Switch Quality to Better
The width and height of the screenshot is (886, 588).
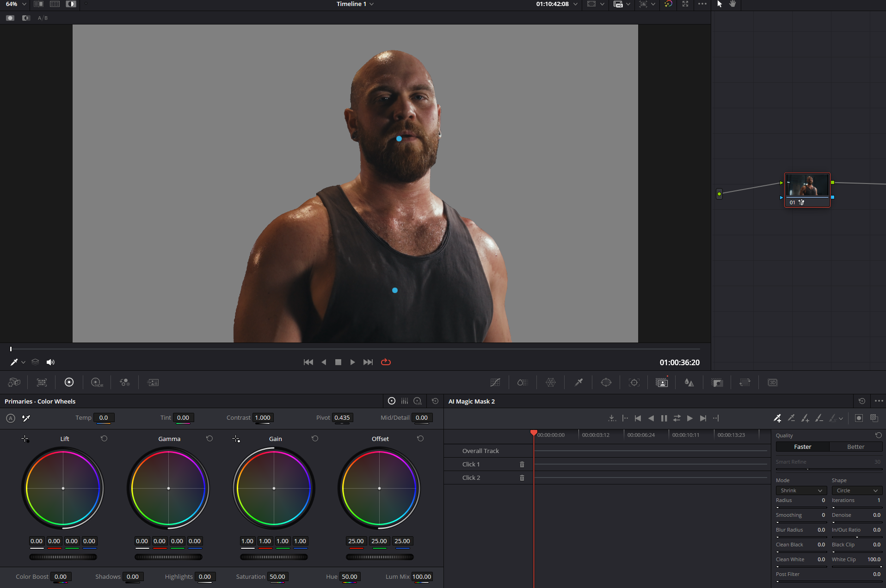coord(855,447)
